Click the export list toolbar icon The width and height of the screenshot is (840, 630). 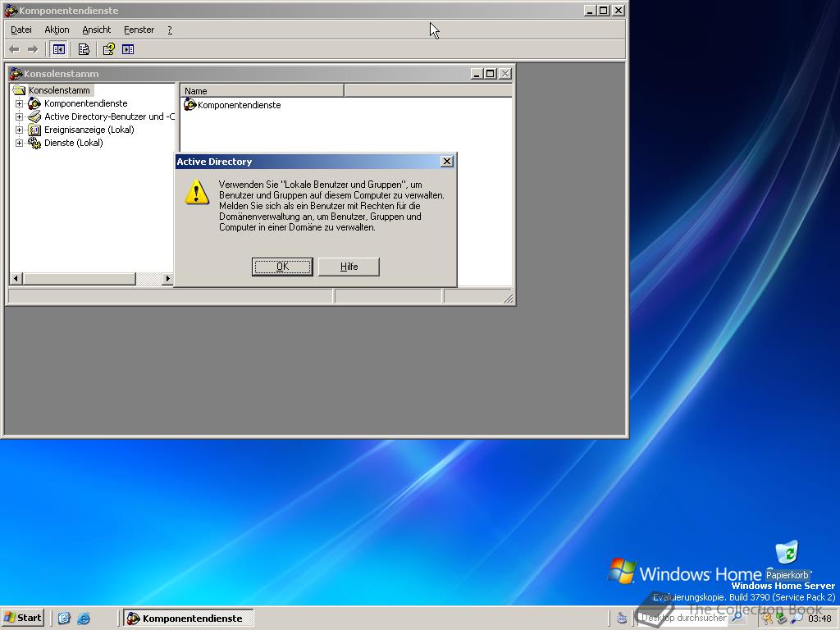click(84, 49)
